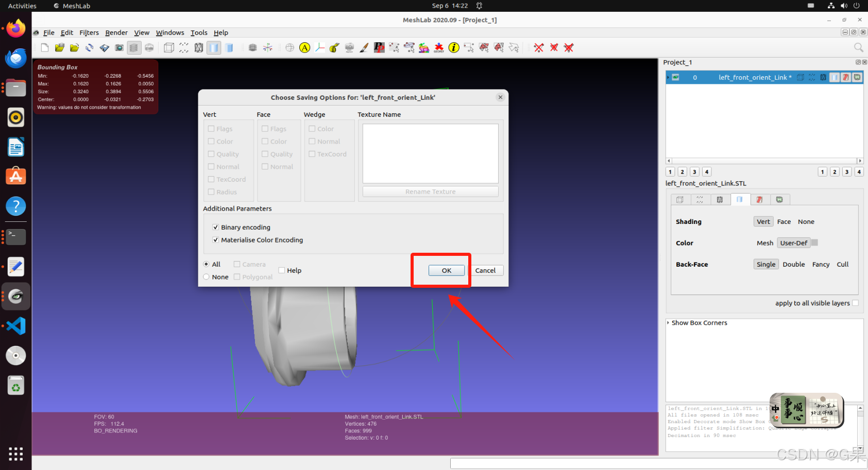Set Shading to Vert

763,222
